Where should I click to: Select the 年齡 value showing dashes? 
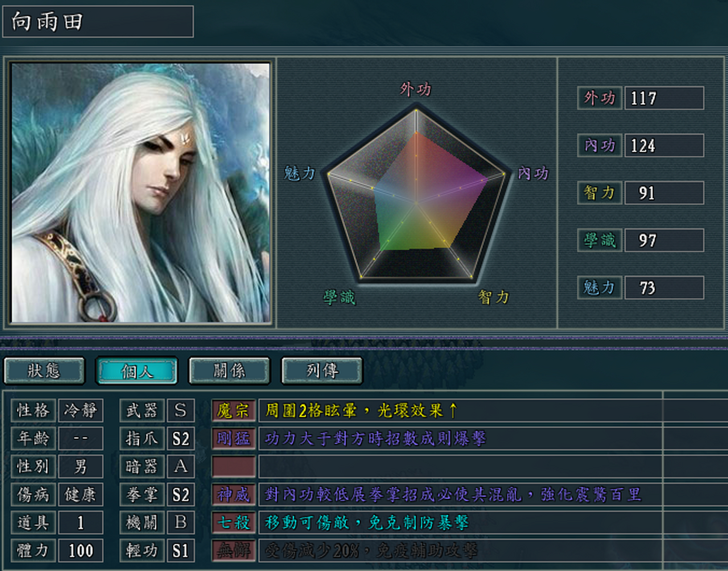(x=81, y=439)
